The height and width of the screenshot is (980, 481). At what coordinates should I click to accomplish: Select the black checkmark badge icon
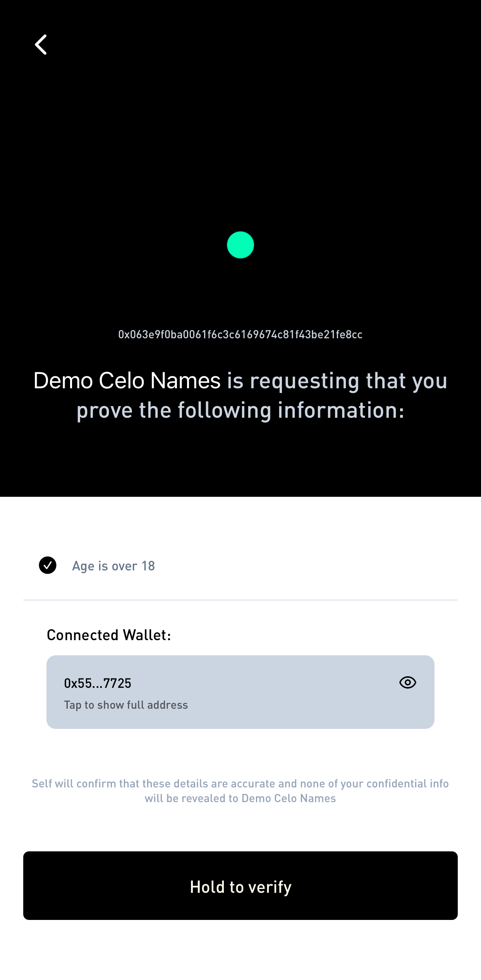coord(48,566)
